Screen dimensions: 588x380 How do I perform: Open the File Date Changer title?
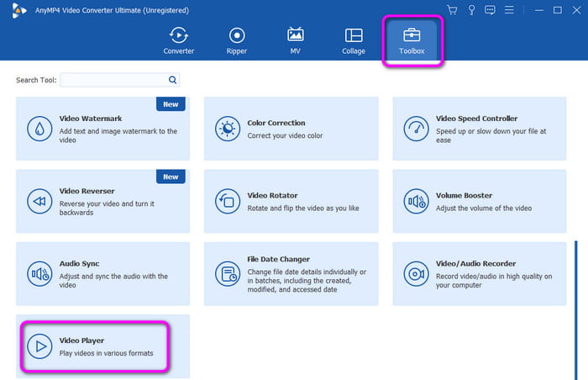[x=278, y=259]
